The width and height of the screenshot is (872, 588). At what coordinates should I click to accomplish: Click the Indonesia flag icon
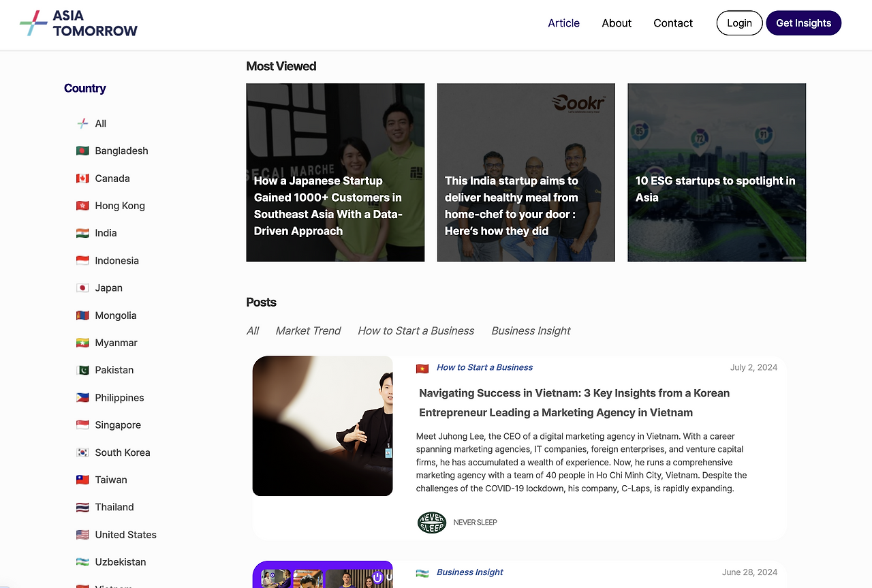pyautogui.click(x=82, y=260)
